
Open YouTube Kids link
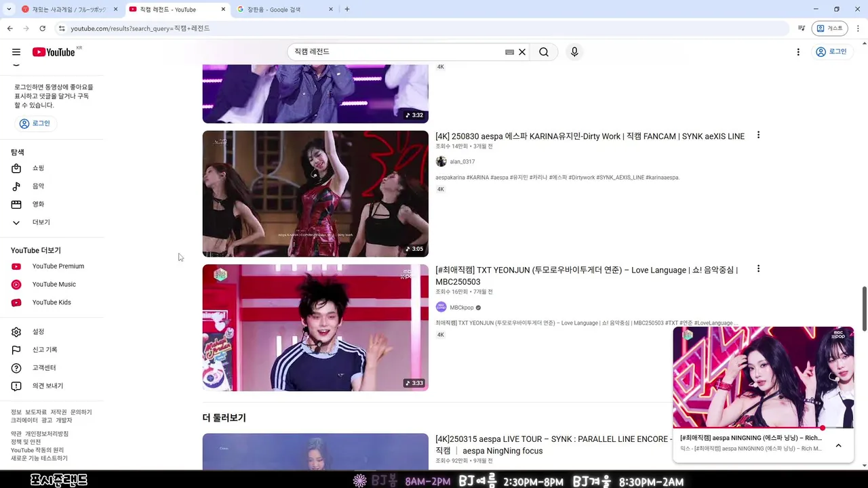pos(53,302)
